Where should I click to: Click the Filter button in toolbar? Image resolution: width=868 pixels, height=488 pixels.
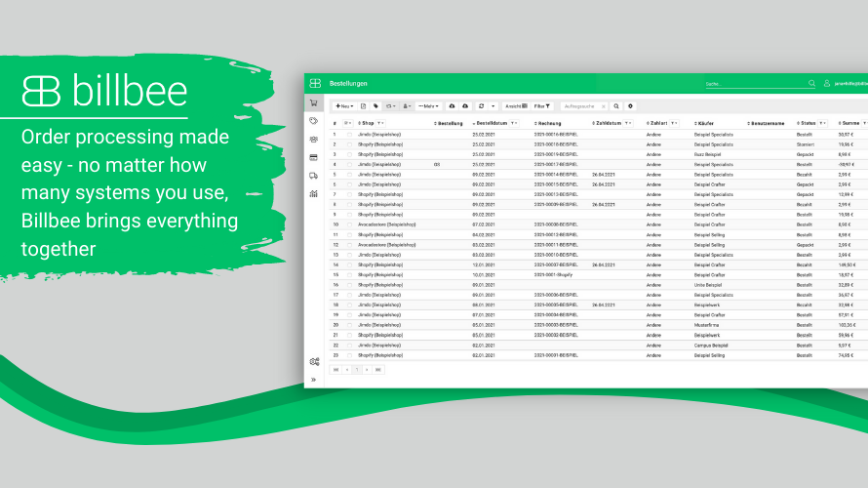pos(542,105)
